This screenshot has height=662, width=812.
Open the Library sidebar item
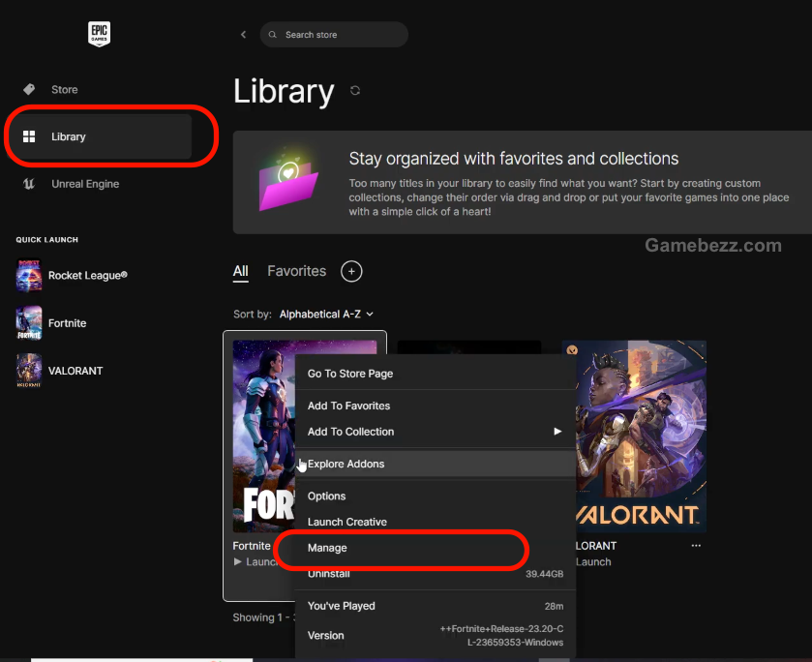(x=101, y=136)
